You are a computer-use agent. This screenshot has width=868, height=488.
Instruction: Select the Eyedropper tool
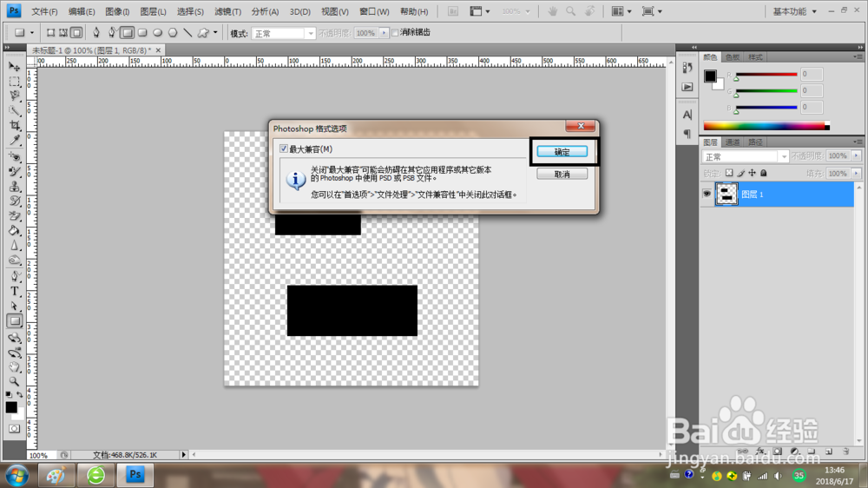[x=15, y=140]
